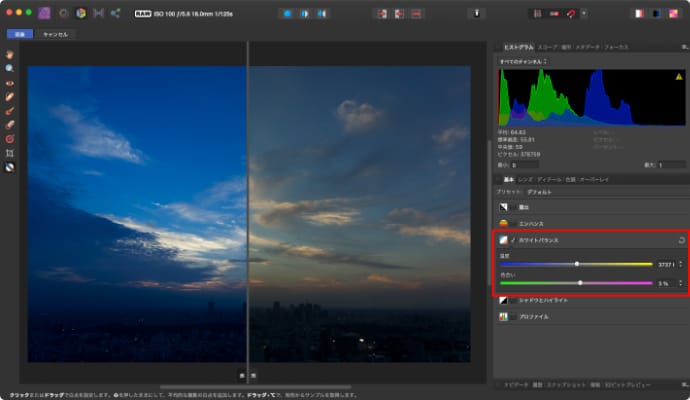
Task: Enable the プロファイル checkbox
Action: 513,317
